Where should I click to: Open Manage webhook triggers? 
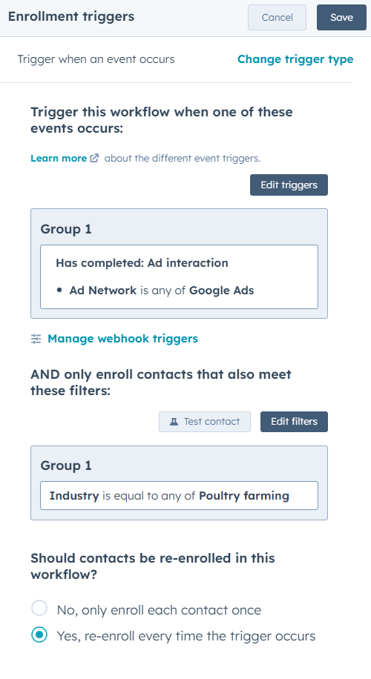click(x=123, y=339)
